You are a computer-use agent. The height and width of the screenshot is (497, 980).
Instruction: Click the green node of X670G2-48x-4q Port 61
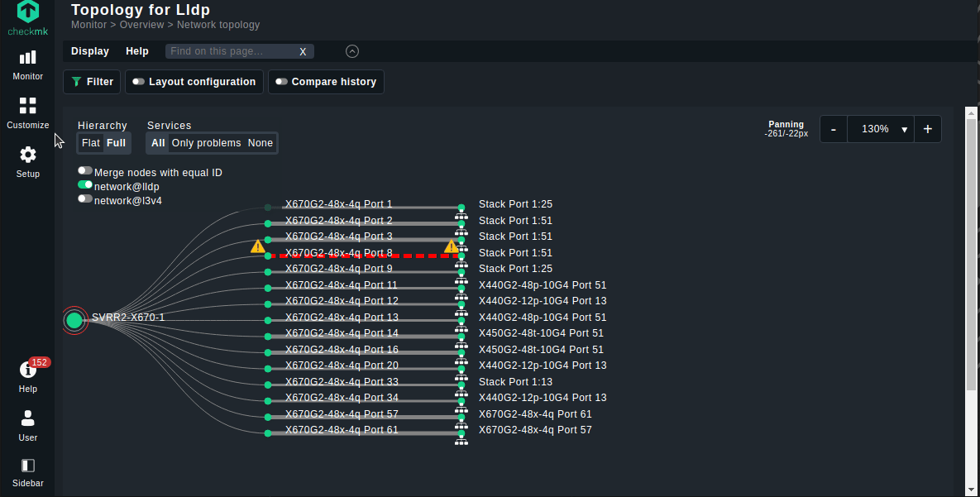(x=267, y=433)
